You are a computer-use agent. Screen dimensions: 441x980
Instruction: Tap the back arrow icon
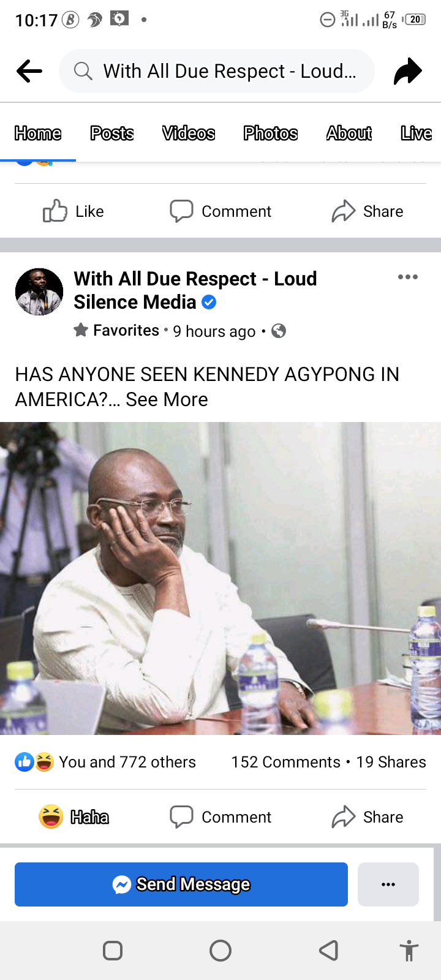(x=29, y=71)
